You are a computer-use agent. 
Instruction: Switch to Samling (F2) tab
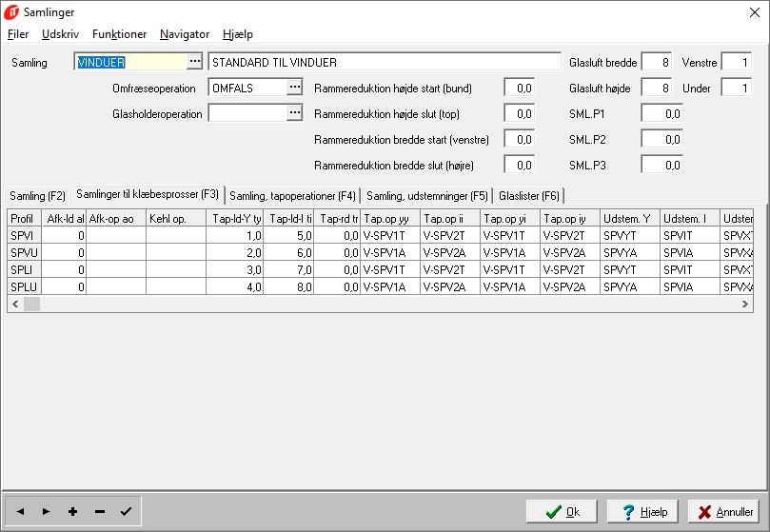coord(37,195)
